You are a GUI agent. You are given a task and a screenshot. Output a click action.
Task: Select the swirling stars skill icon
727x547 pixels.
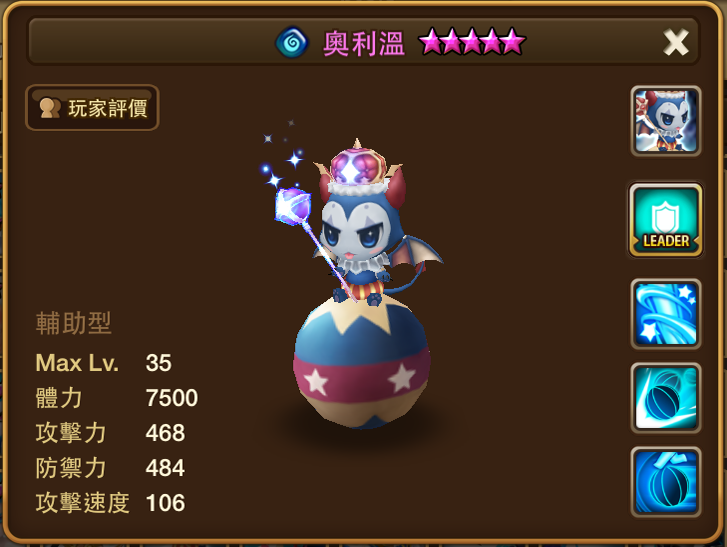click(666, 314)
